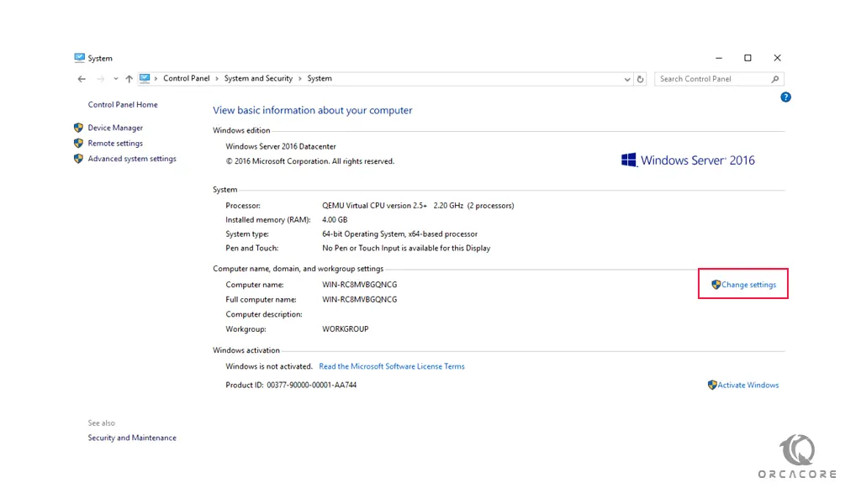Go to Control Panel Home
Viewport: 861px width, 504px height.
(123, 105)
